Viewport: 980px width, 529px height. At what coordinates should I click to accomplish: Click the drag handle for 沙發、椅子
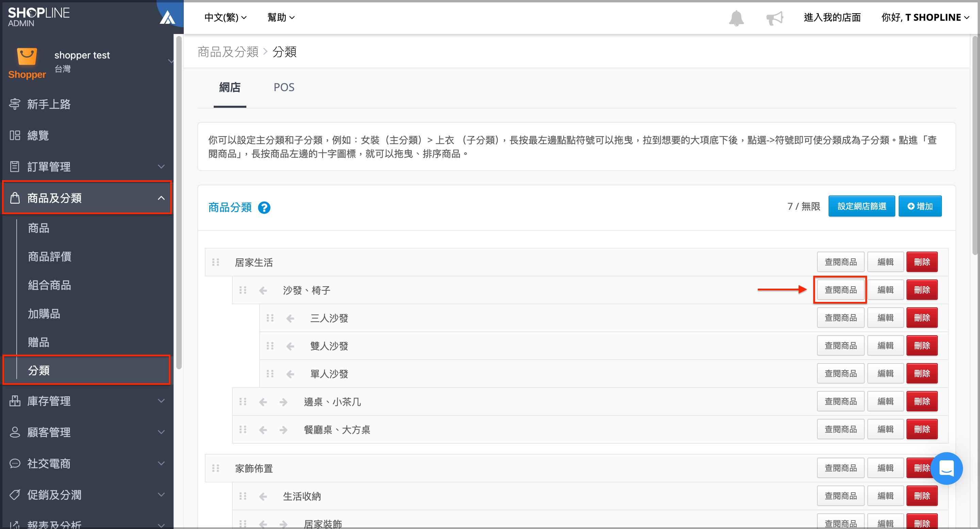coord(243,290)
